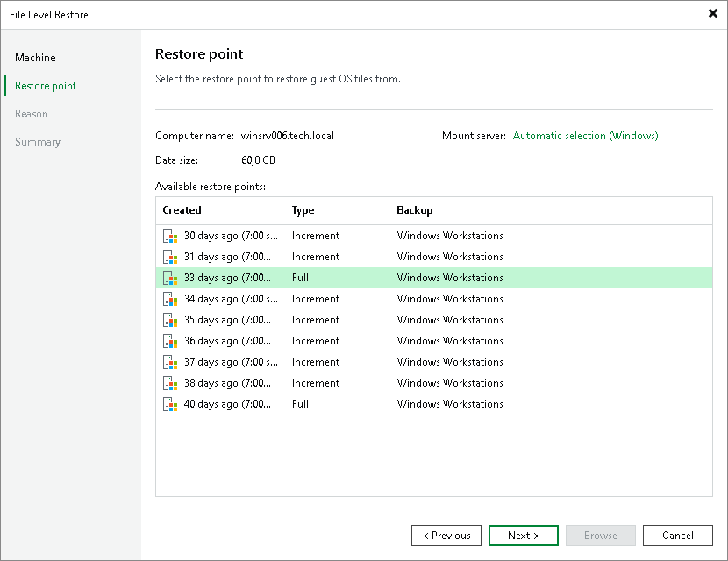Open Automatic selection (Windows) mount server link

[x=585, y=136]
